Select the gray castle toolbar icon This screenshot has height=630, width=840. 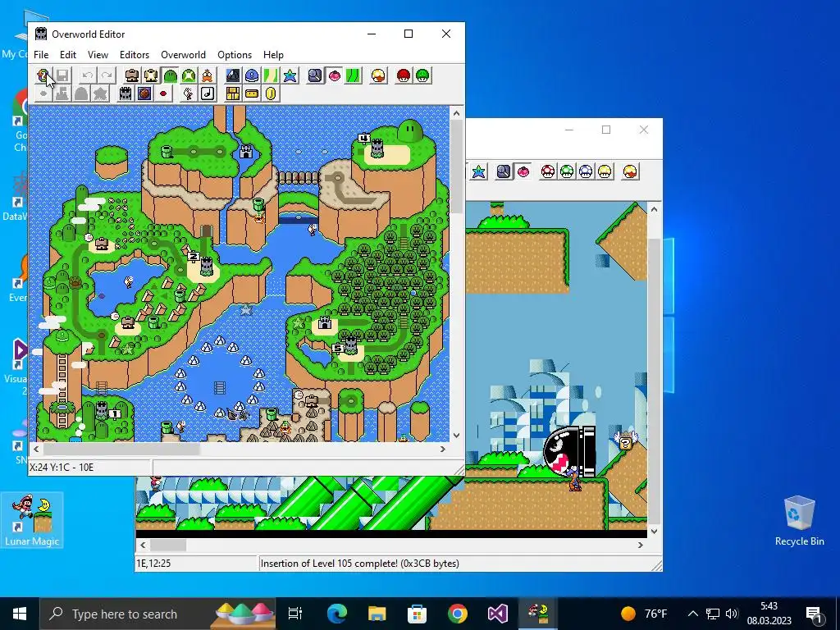(x=126, y=94)
